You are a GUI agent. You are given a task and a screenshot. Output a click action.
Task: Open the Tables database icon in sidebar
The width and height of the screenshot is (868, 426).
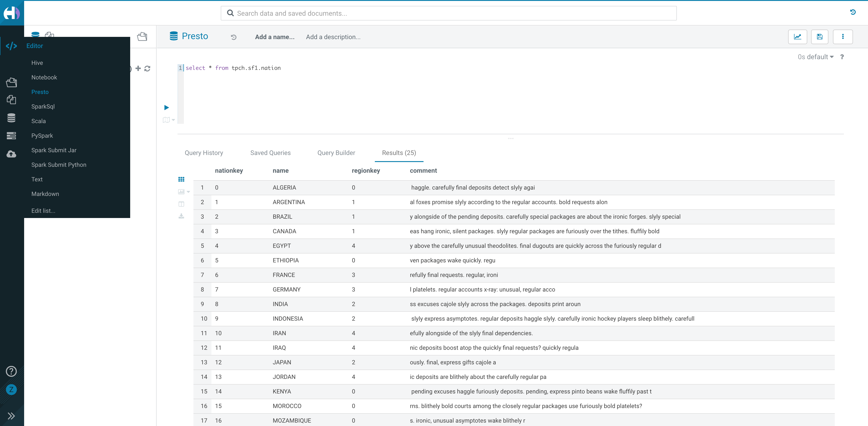point(11,118)
